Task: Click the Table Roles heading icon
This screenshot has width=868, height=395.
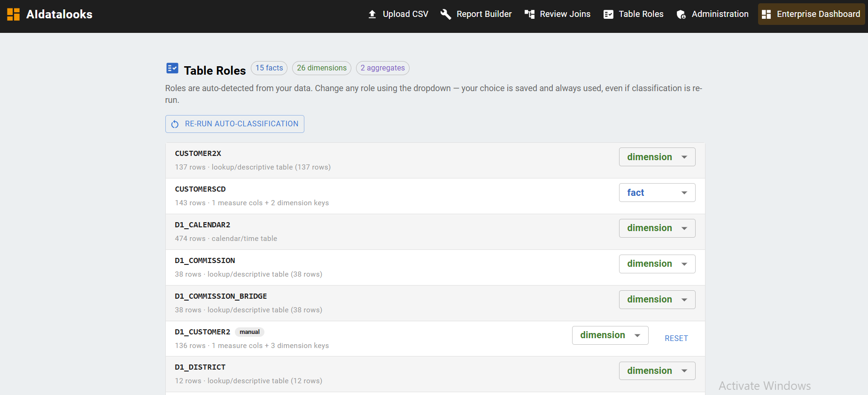Action: click(x=172, y=69)
